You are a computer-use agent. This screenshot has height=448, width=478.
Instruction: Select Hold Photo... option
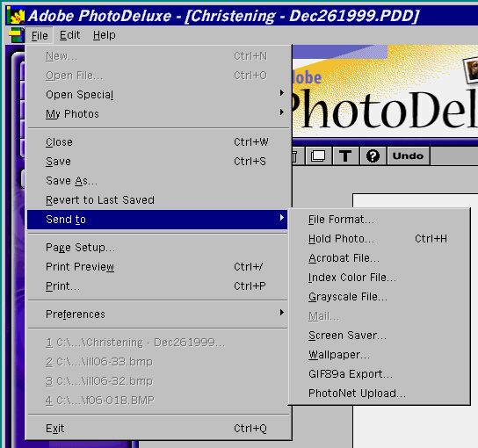coord(379,239)
